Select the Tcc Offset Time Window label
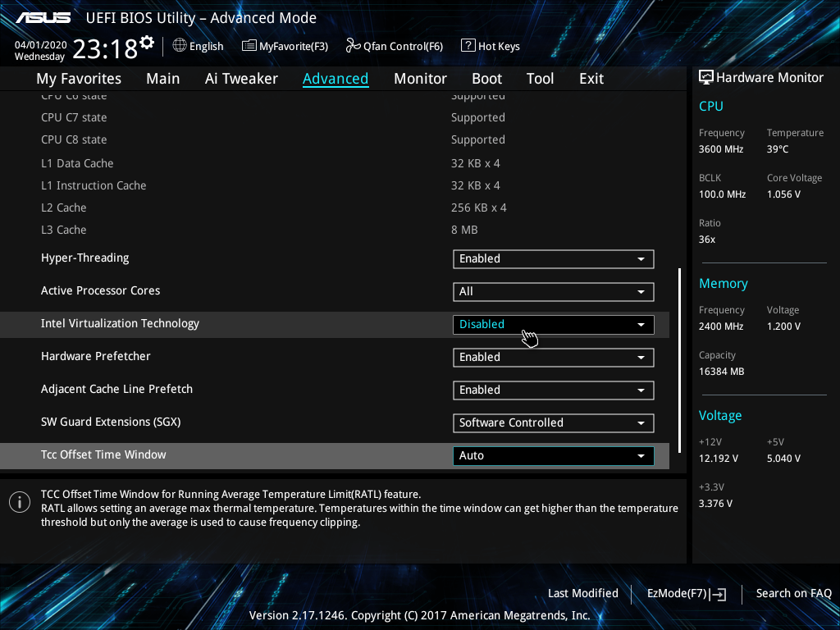Image resolution: width=840 pixels, height=630 pixels. coord(103,454)
